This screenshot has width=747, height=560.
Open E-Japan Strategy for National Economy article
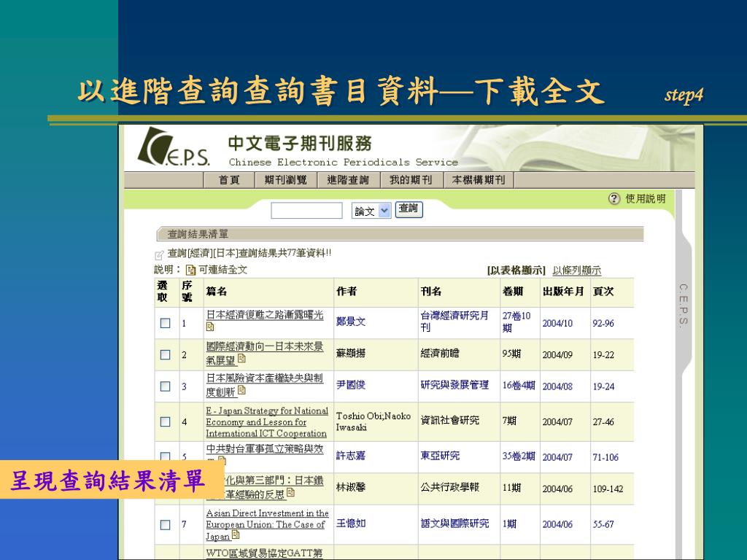(x=267, y=422)
